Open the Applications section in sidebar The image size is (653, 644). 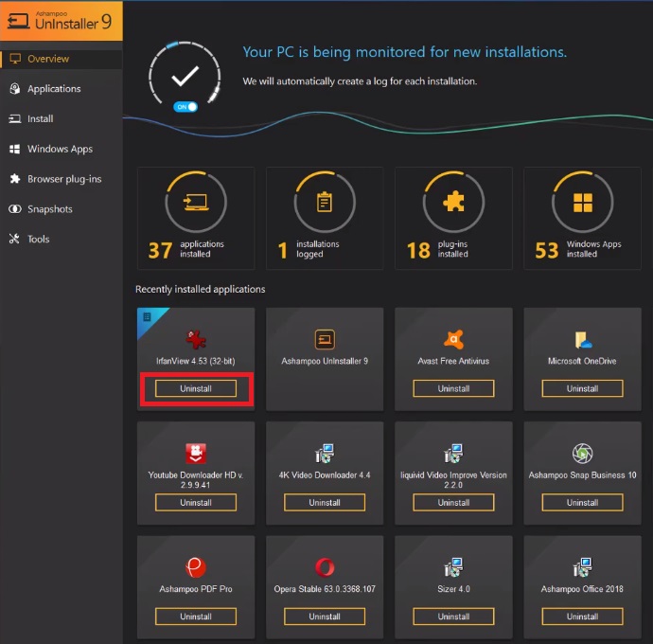(x=54, y=89)
